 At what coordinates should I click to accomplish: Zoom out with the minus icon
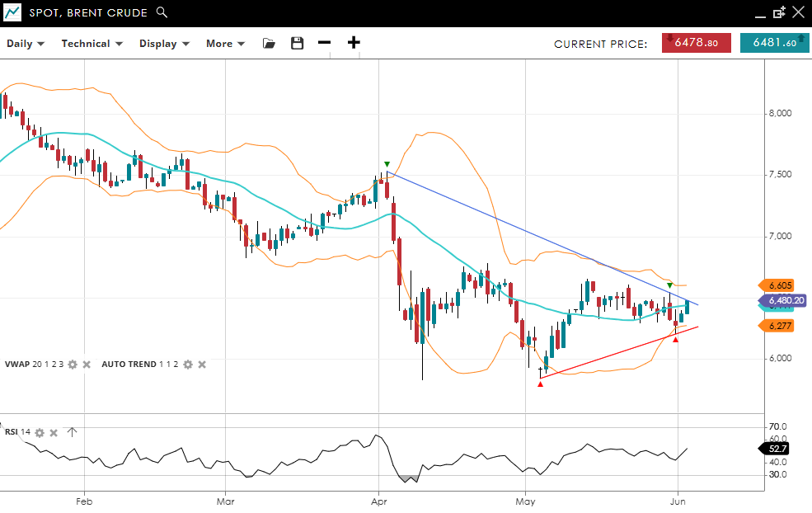point(324,43)
